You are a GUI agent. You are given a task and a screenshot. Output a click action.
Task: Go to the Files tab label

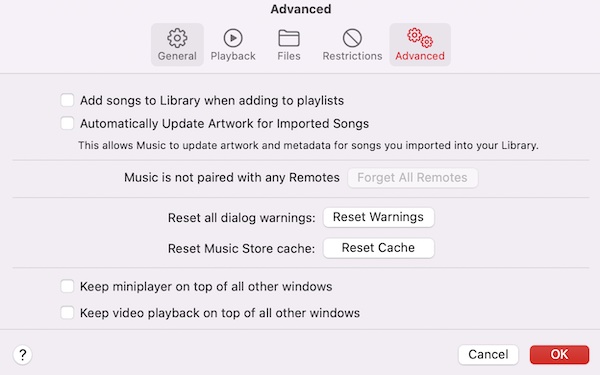(x=289, y=56)
